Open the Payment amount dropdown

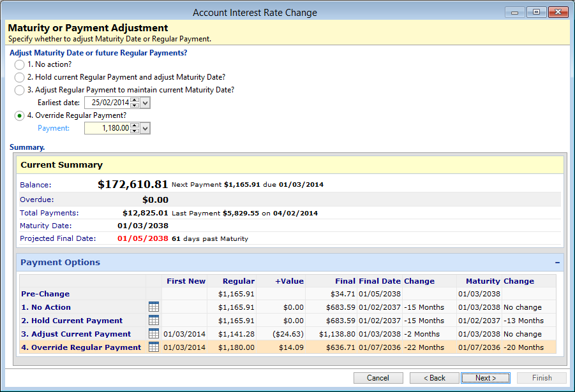coord(146,128)
